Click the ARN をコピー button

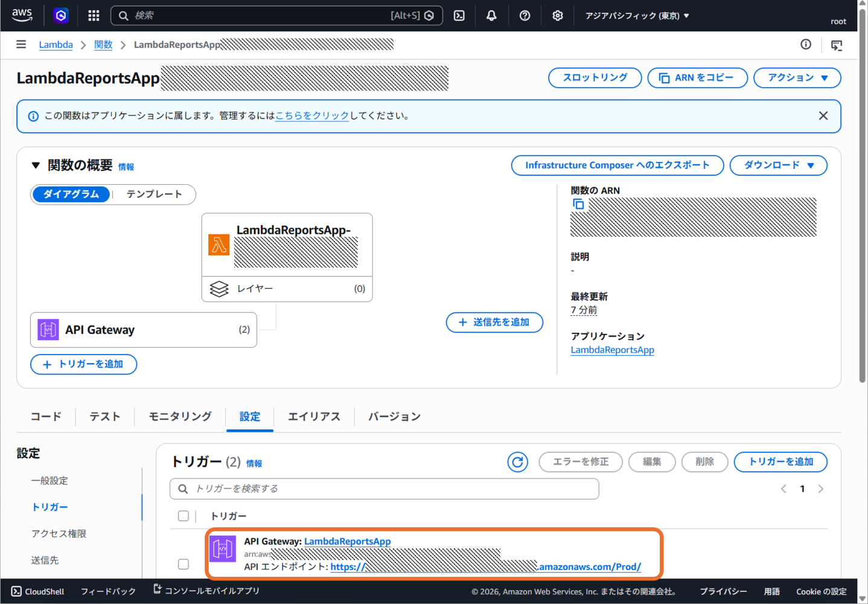click(698, 78)
